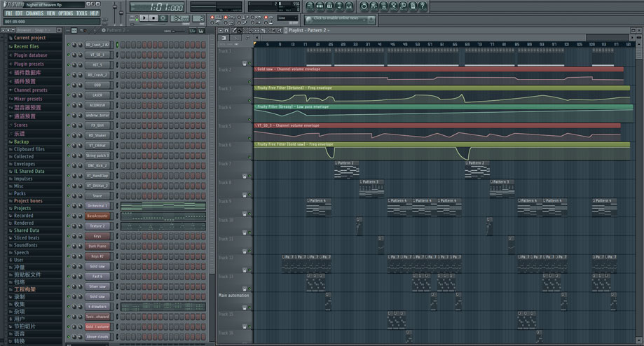Mute the Dark Piano channel LED
This screenshot has height=346, width=644.
[x=68, y=247]
